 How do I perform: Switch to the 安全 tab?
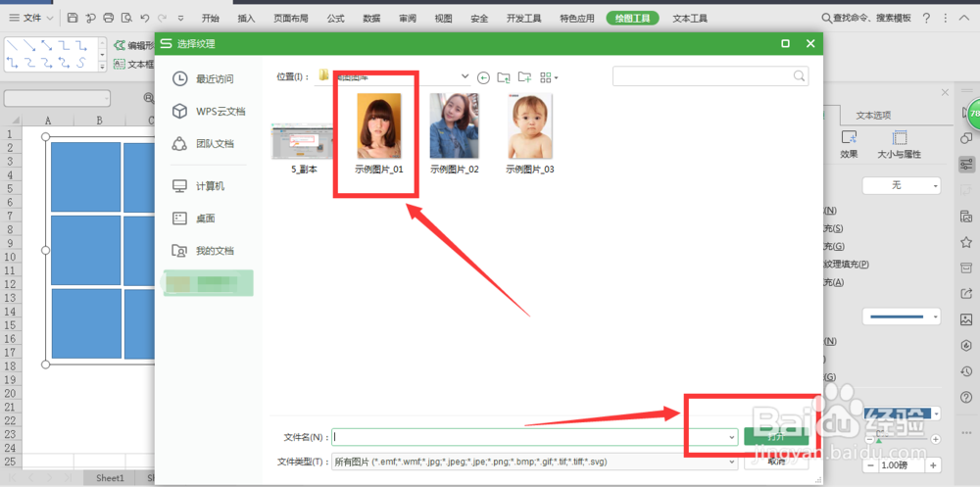coord(479,19)
